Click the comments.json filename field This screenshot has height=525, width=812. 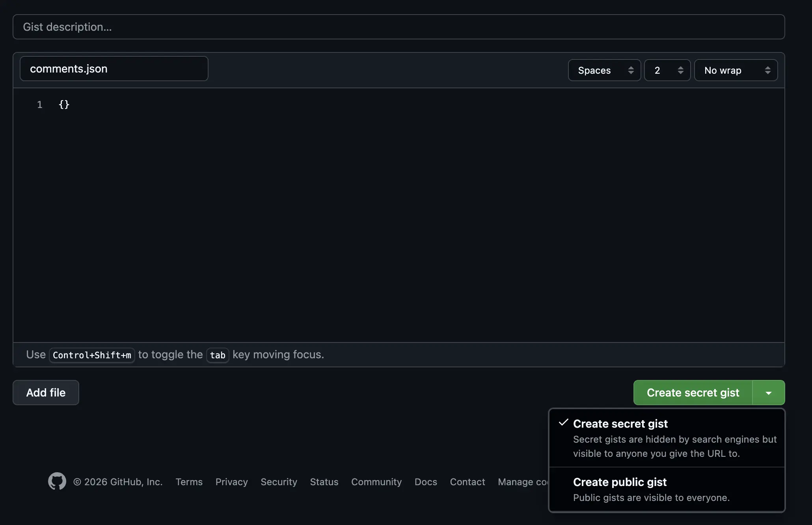(114, 68)
